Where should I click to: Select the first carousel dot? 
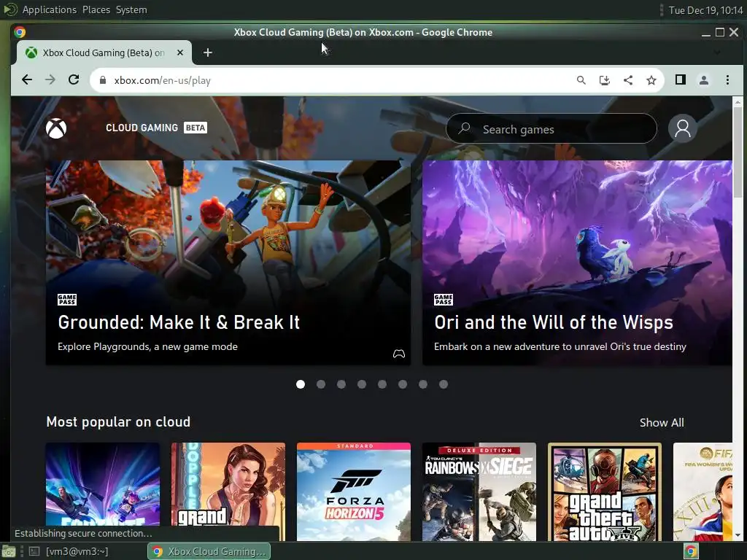pos(300,384)
